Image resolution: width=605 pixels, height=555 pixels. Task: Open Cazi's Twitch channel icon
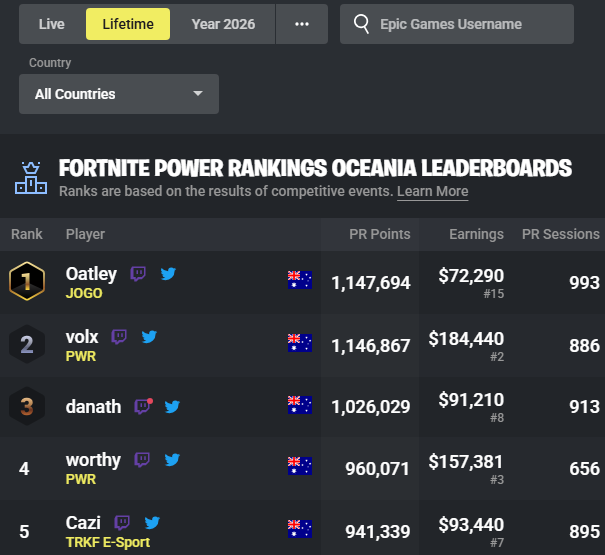pyautogui.click(x=122, y=523)
